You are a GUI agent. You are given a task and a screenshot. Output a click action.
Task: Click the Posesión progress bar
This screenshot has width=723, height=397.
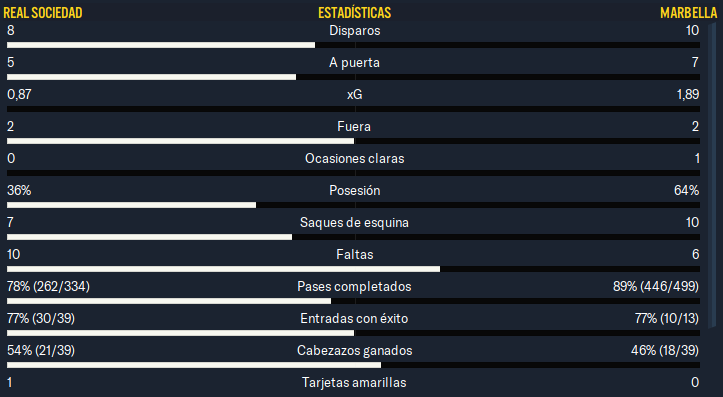point(353,205)
